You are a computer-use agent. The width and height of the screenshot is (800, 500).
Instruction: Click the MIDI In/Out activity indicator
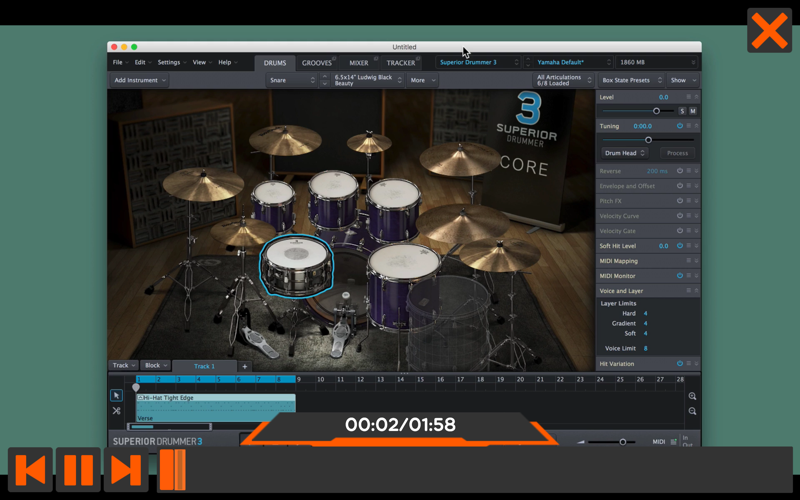point(673,441)
